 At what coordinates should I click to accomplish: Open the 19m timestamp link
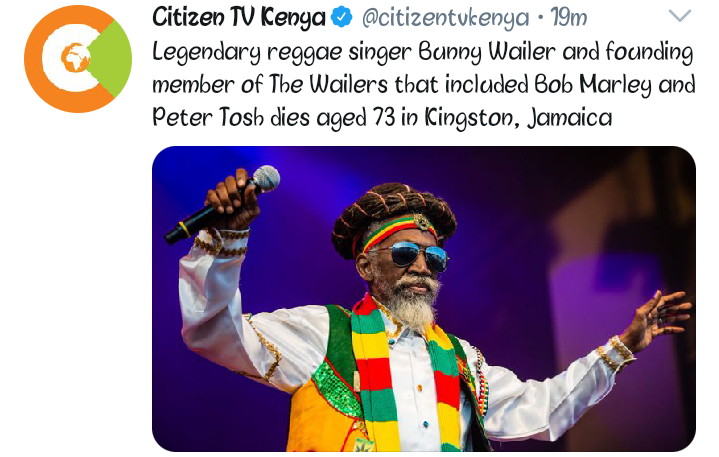[569, 17]
